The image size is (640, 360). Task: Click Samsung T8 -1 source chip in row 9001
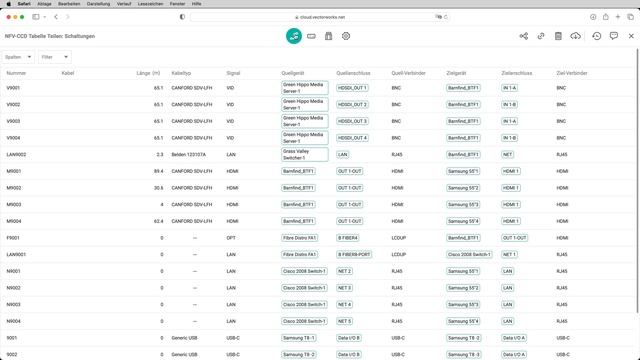coord(299,338)
